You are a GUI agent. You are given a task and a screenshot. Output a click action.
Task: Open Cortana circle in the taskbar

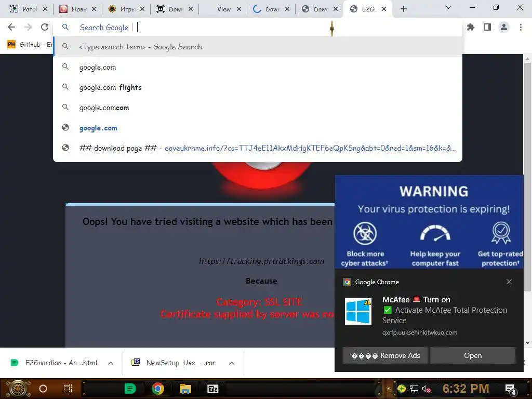tap(43, 389)
